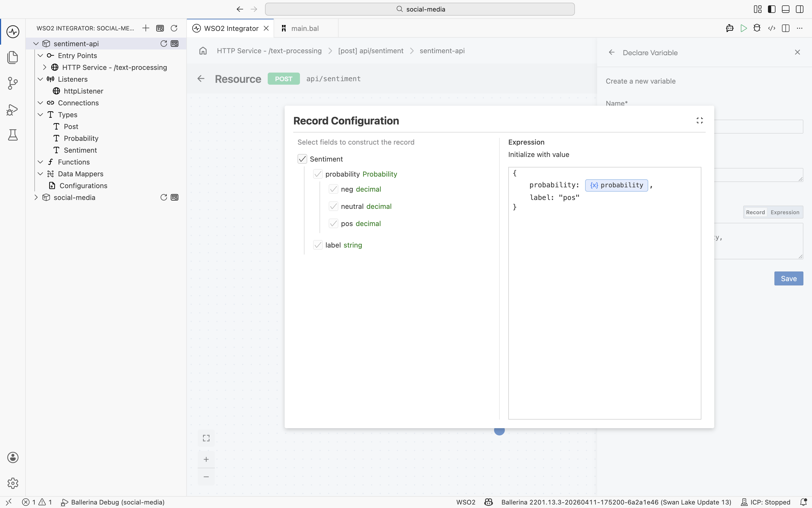Viewport: 812px width, 508px height.
Task: Collapse the Connections section
Action: pyautogui.click(x=40, y=103)
